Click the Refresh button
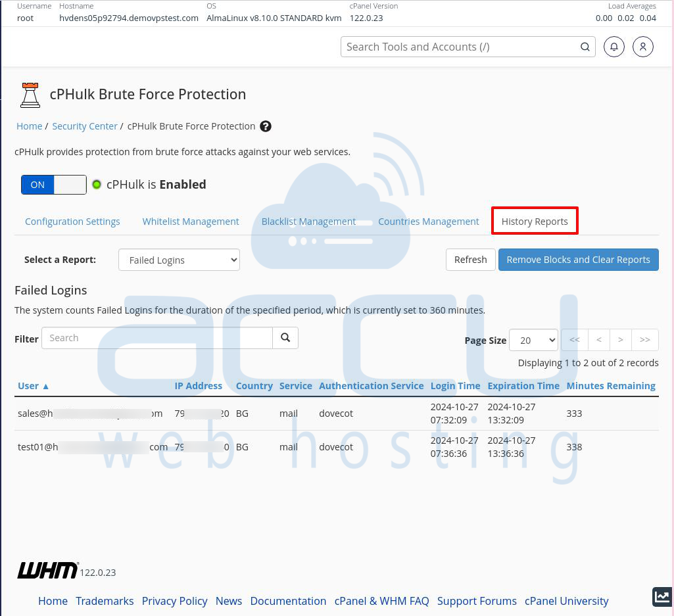 tap(471, 260)
